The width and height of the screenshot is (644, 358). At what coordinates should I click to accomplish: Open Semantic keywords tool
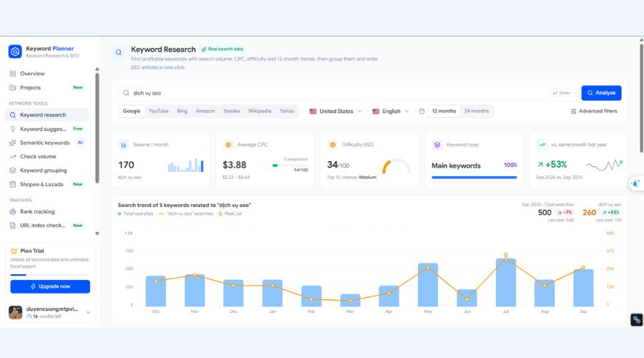point(47,142)
